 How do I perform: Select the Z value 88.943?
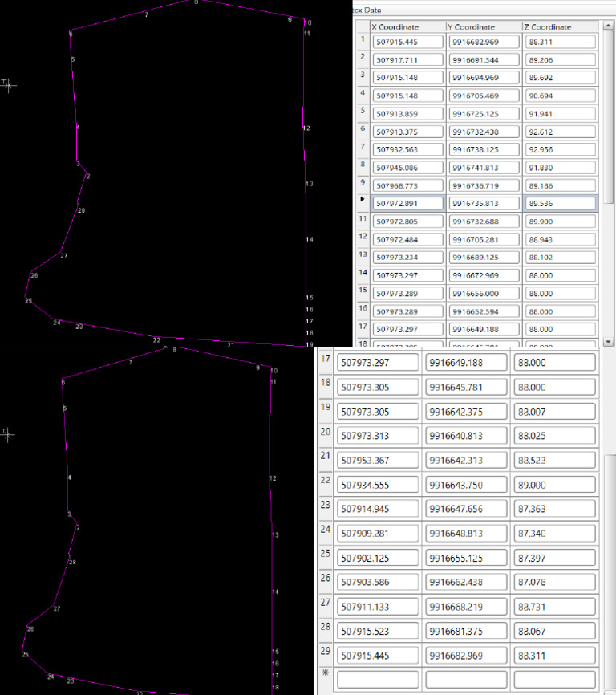[560, 240]
